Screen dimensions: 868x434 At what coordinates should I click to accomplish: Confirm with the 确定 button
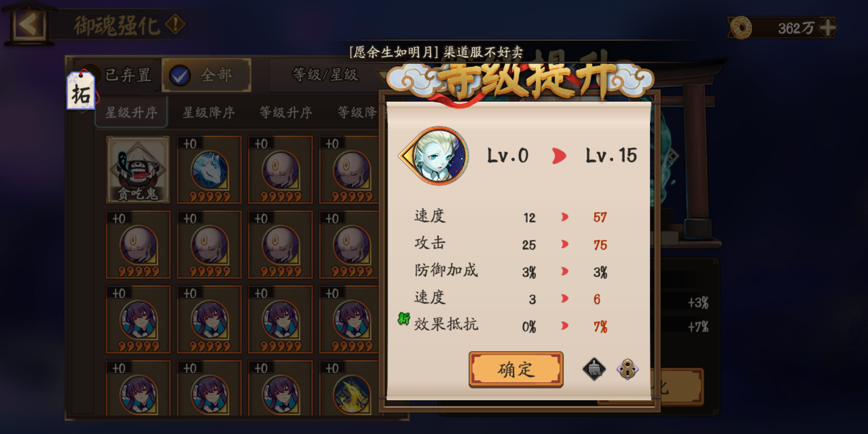[x=516, y=369]
